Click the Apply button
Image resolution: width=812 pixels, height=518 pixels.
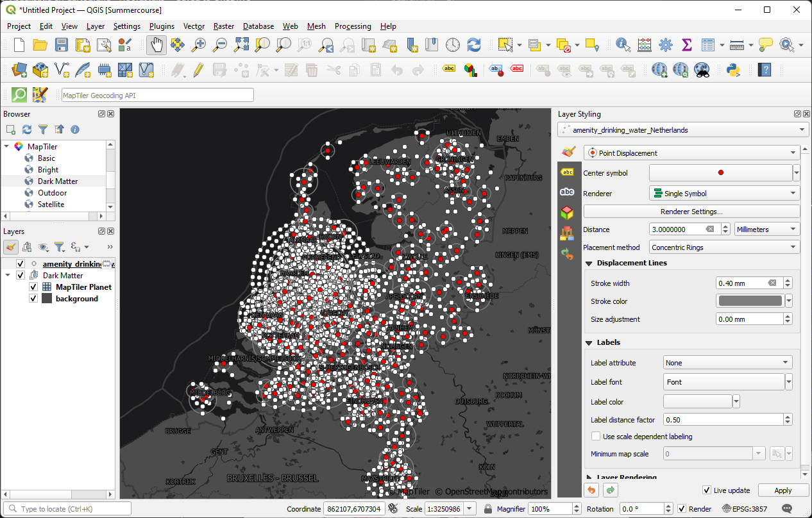click(783, 490)
